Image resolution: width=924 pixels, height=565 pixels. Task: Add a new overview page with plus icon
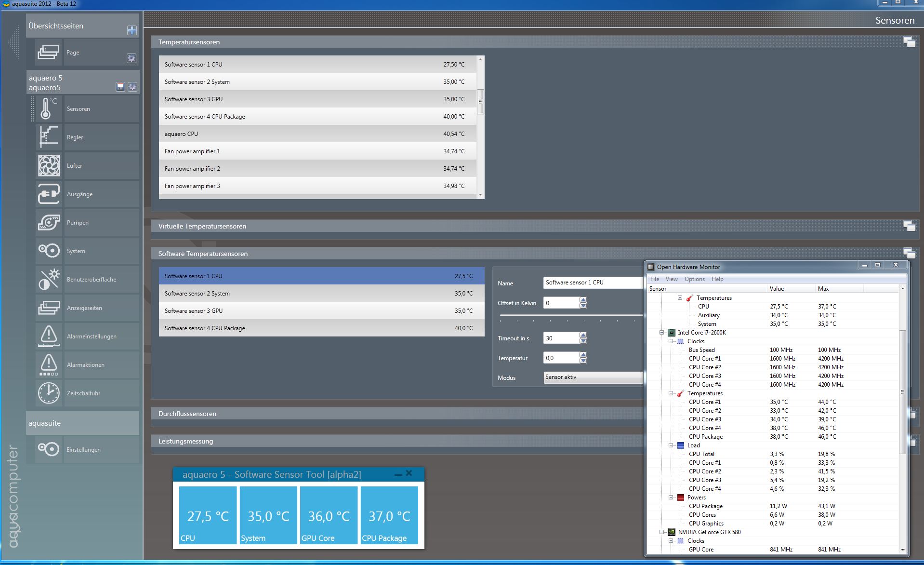pyautogui.click(x=132, y=30)
